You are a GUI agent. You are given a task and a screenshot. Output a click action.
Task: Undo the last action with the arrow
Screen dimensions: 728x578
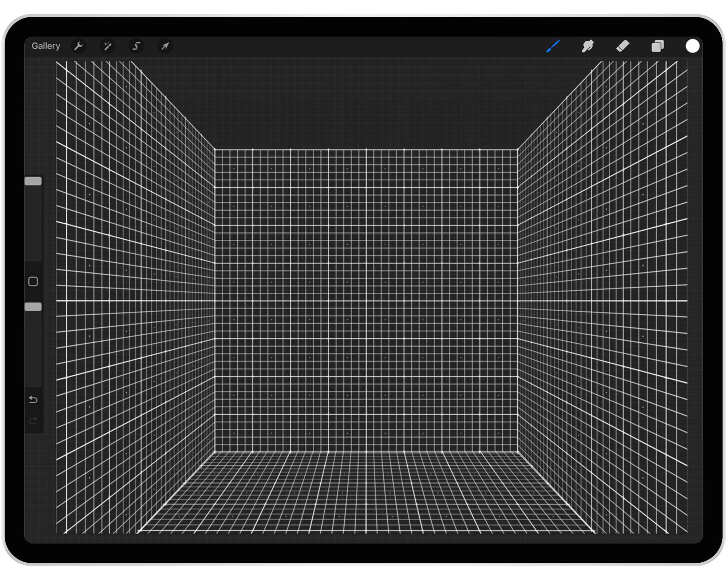click(x=33, y=400)
